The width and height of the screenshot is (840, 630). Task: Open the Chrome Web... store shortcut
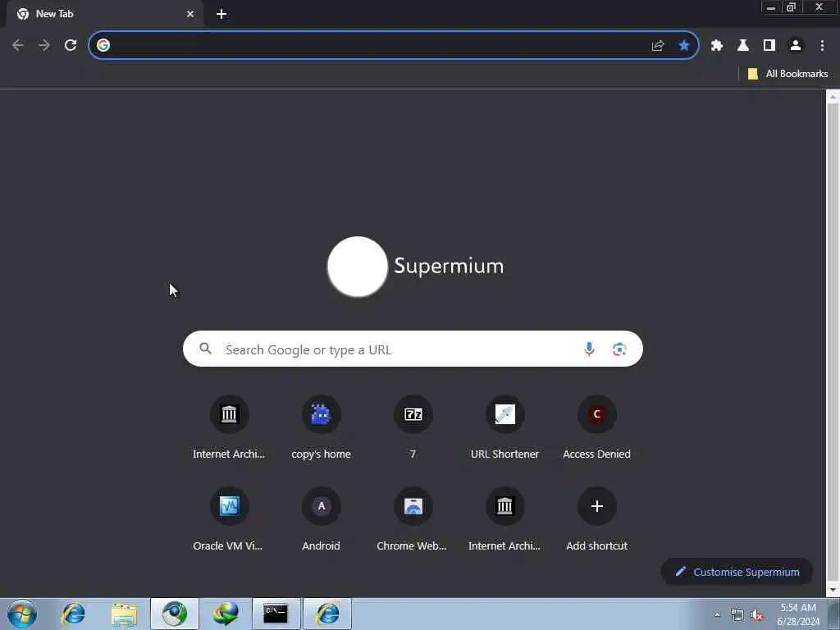click(413, 519)
